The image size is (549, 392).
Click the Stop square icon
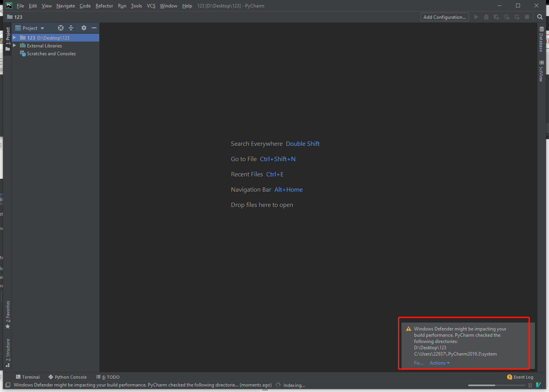click(527, 17)
